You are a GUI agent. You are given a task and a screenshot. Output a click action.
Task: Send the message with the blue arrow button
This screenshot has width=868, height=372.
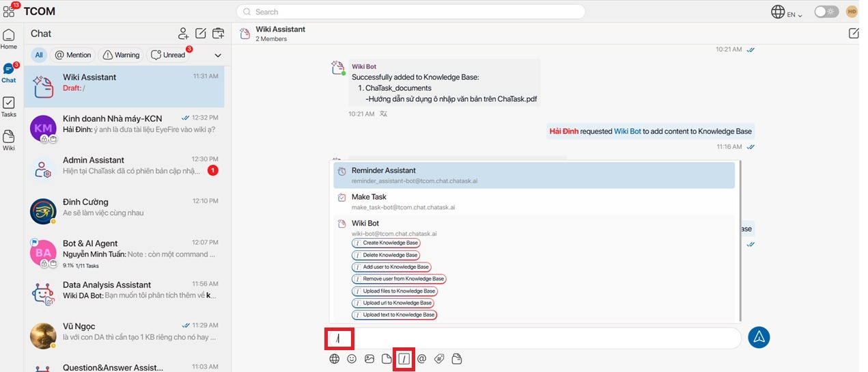pos(759,337)
